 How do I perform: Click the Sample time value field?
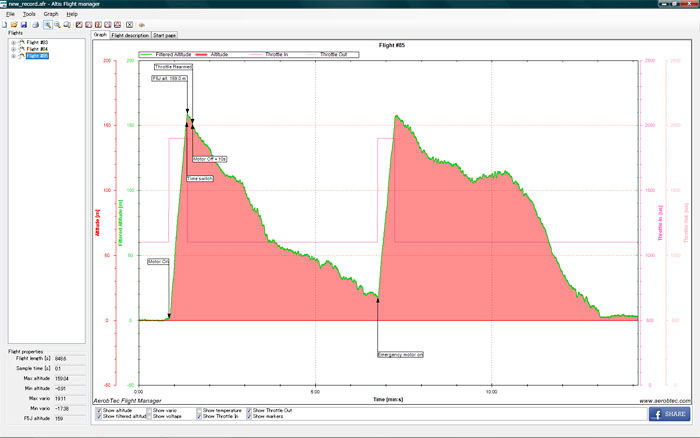pyautogui.click(x=69, y=369)
